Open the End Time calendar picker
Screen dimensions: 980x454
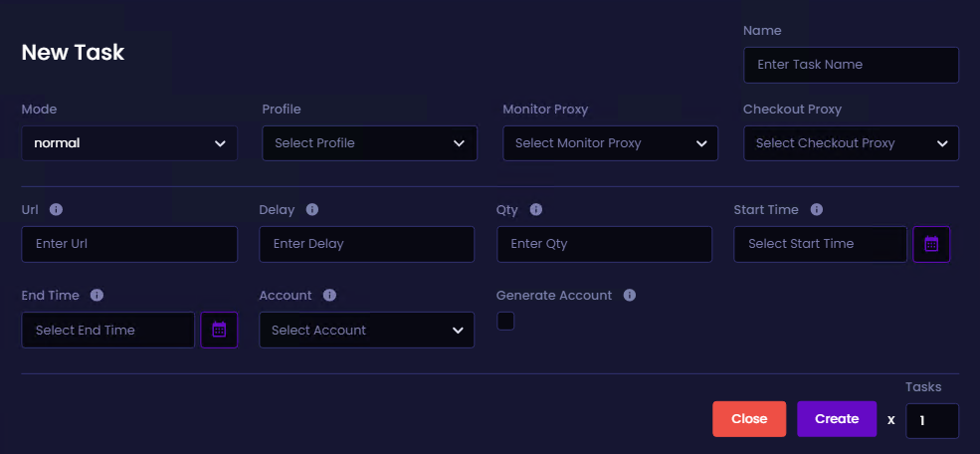coord(219,330)
